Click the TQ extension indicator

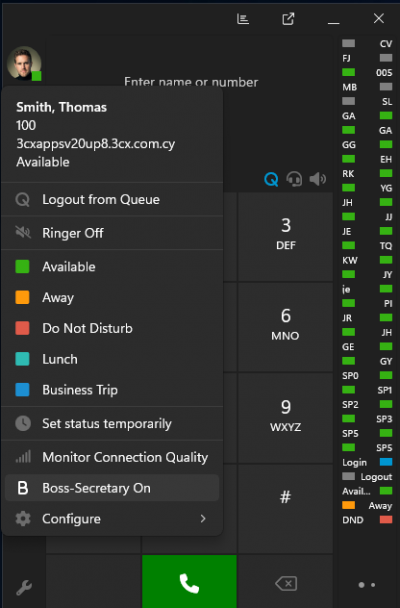tap(367, 245)
